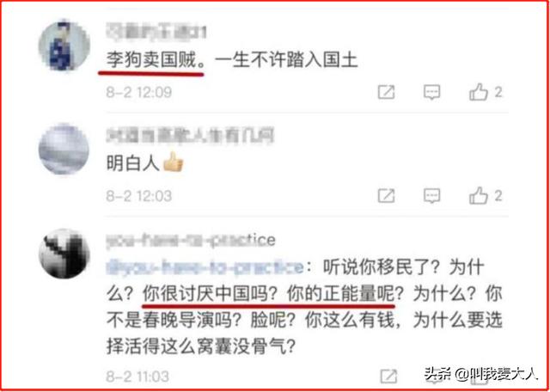Repost the "明白人" comment

(x=386, y=196)
